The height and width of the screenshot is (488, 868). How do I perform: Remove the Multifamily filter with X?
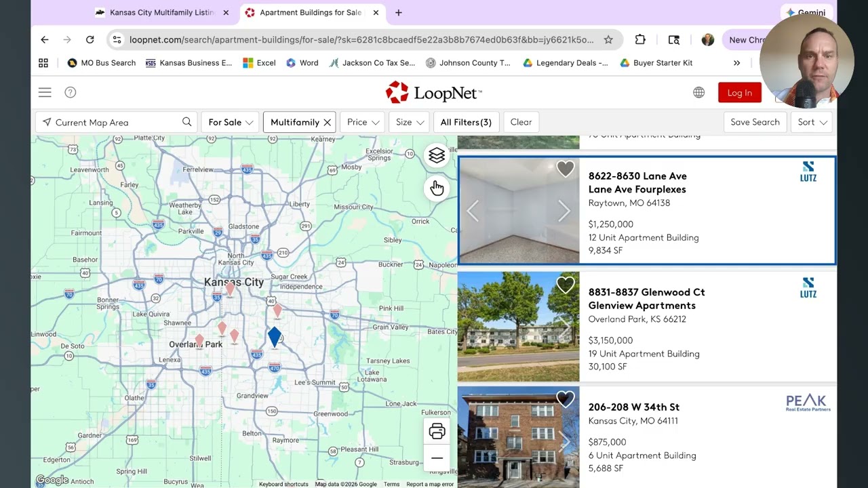[327, 122]
